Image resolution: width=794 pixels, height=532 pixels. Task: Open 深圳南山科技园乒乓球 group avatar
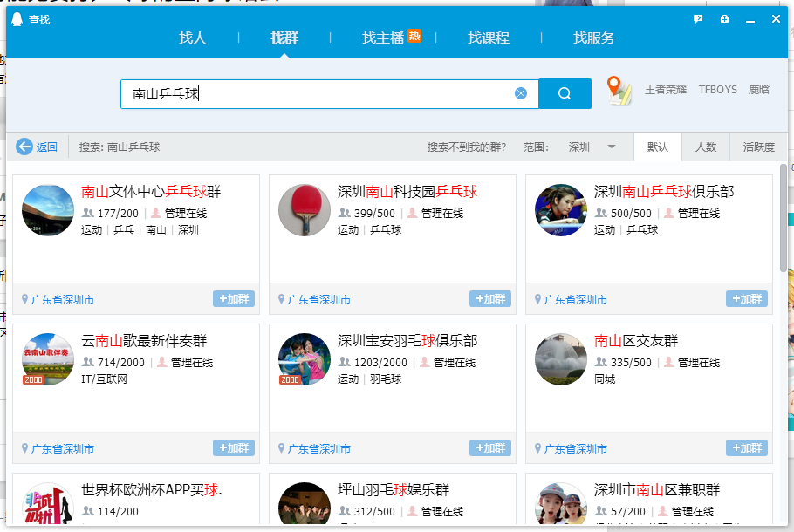click(305, 210)
